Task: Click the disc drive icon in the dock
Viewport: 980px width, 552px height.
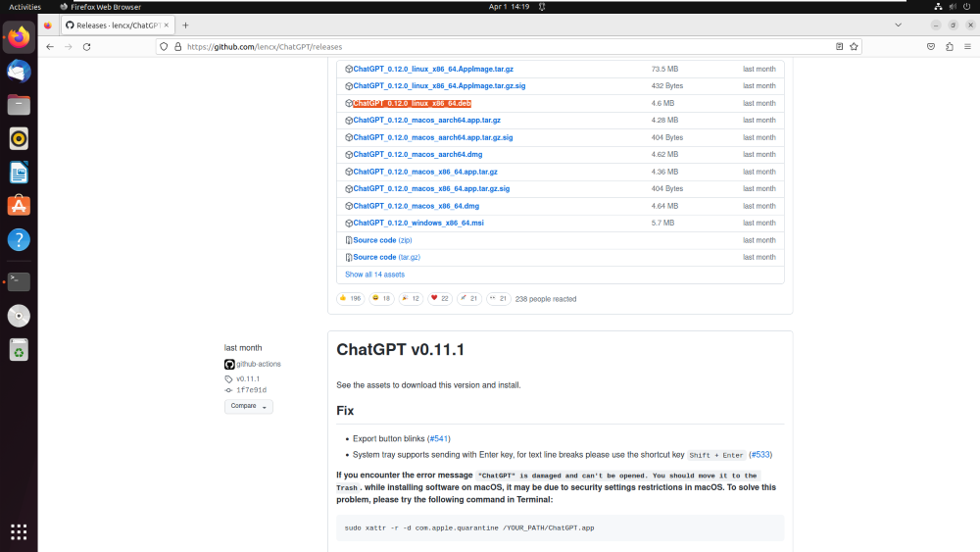Action: click(x=19, y=316)
